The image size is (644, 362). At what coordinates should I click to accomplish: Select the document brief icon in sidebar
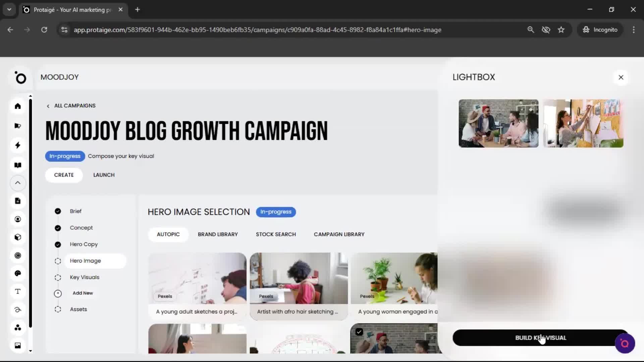click(17, 200)
